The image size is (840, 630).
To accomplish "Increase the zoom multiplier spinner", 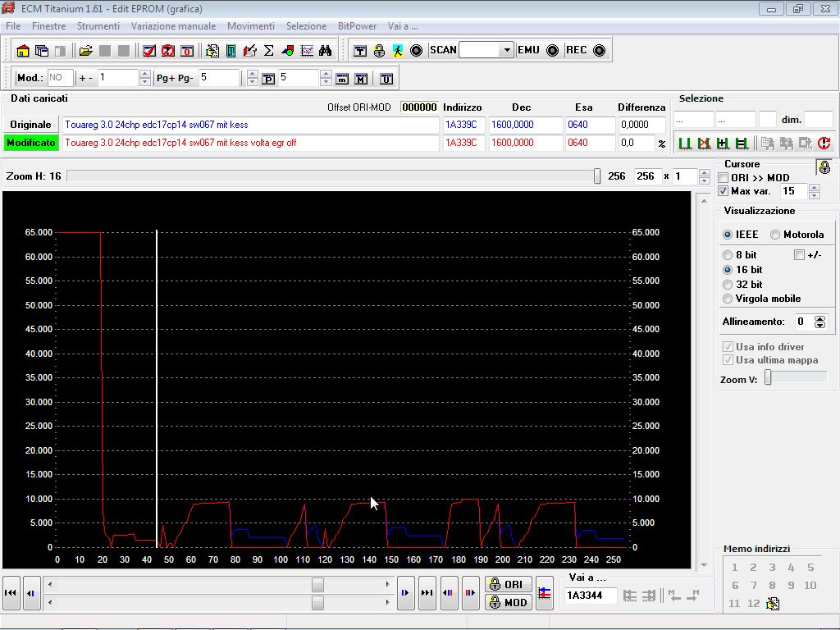I will [x=705, y=172].
